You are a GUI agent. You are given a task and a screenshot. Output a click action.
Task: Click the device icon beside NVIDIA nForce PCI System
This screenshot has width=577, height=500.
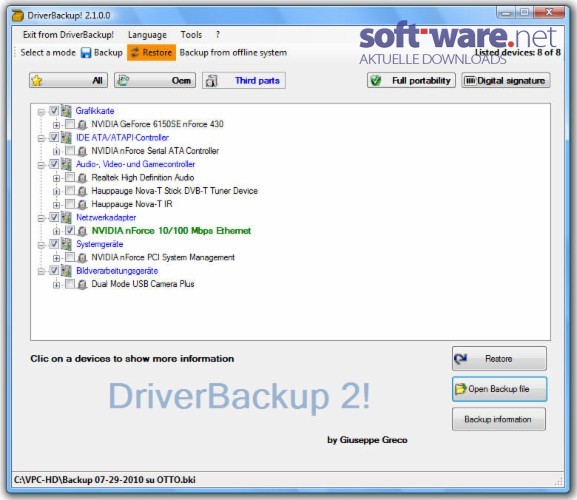82,258
